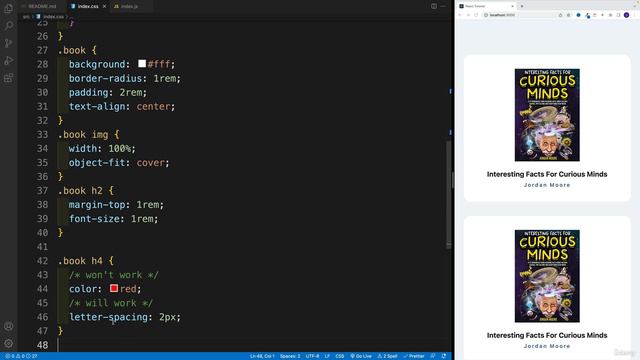Go back in the browser
Image resolution: width=640 pixels, height=360 pixels.
coord(460,15)
